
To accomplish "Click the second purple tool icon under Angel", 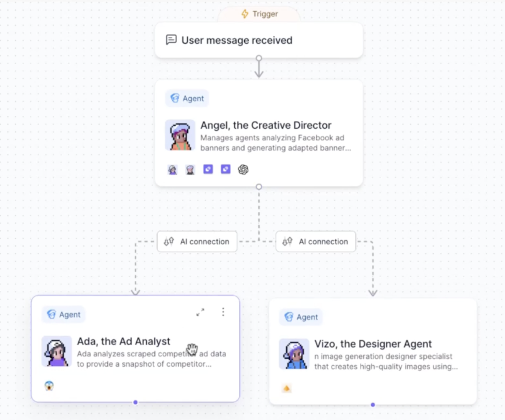I will (x=225, y=169).
